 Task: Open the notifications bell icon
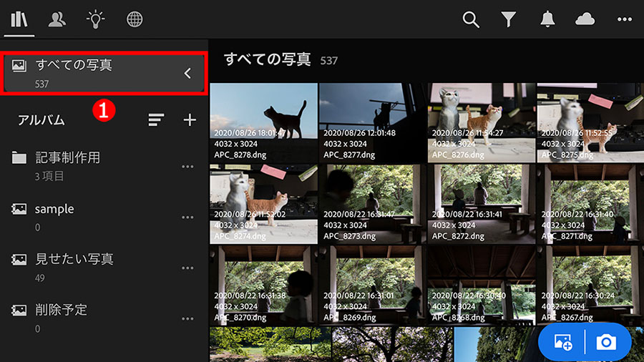click(x=547, y=19)
